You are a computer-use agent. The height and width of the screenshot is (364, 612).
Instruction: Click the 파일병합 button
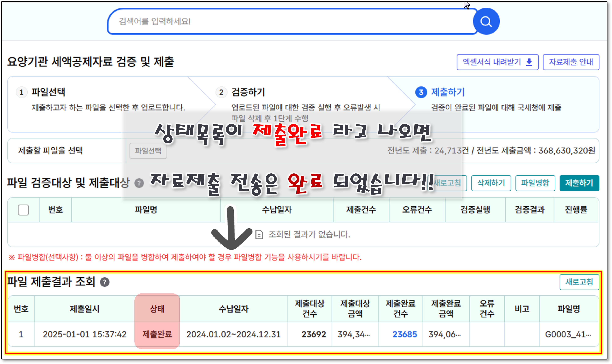[x=535, y=183]
